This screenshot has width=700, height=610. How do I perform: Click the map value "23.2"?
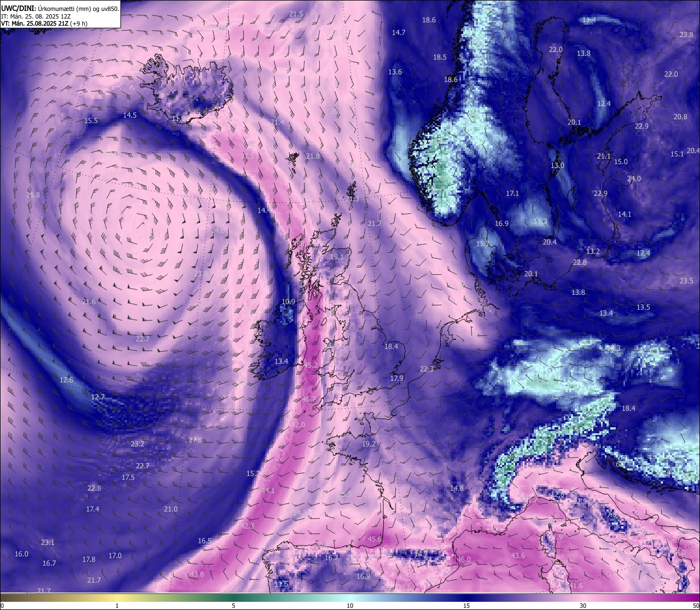tap(137, 444)
